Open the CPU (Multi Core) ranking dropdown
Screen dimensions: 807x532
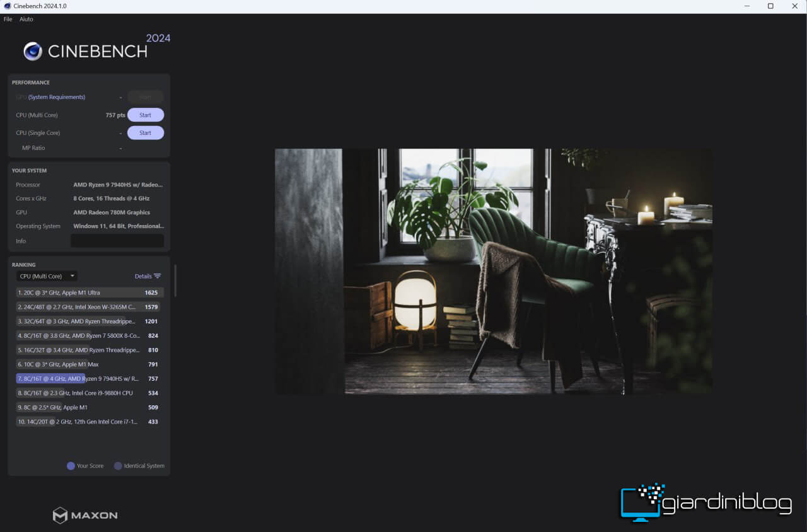47,276
